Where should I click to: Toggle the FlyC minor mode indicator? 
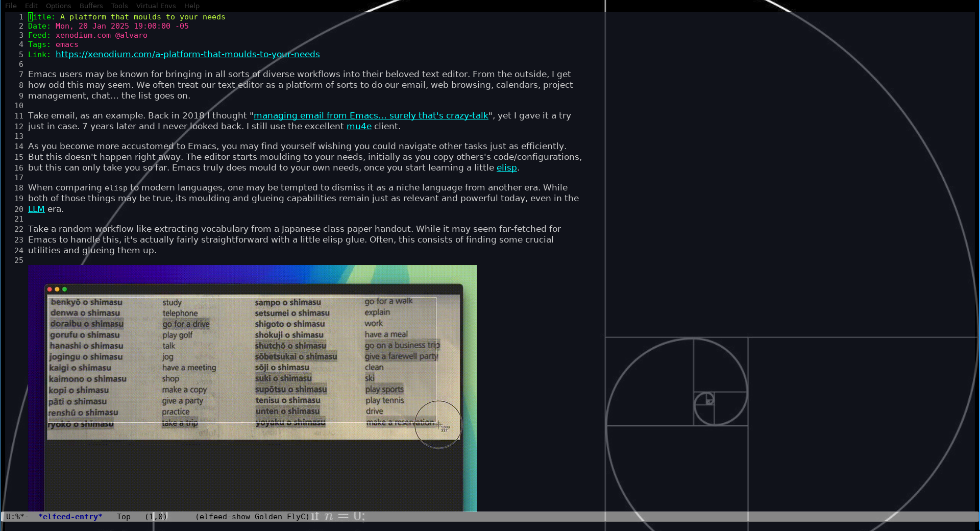tap(297, 517)
